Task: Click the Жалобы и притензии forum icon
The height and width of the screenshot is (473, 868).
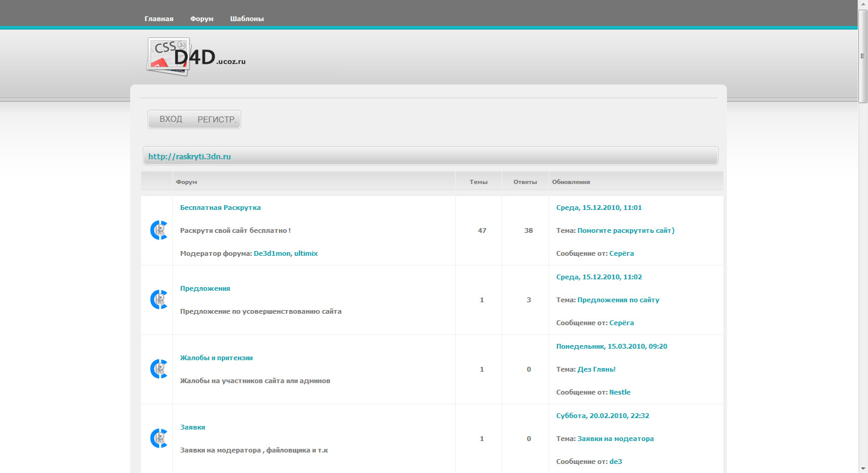Action: pos(158,369)
